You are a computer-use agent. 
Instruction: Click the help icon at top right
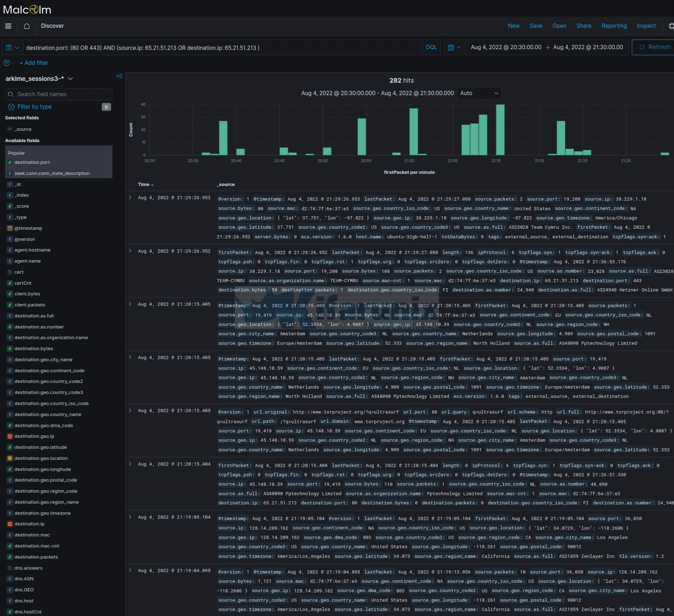pyautogui.click(x=671, y=26)
